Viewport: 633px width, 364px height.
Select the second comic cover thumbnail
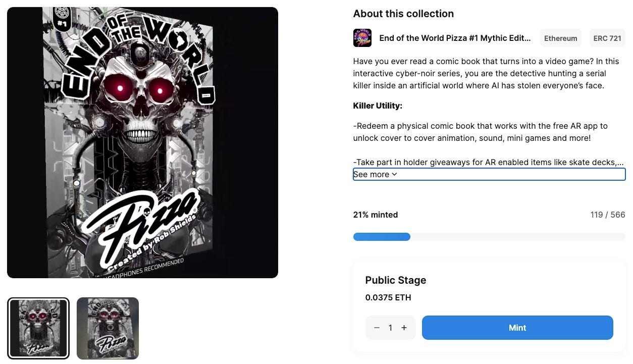coord(108,328)
